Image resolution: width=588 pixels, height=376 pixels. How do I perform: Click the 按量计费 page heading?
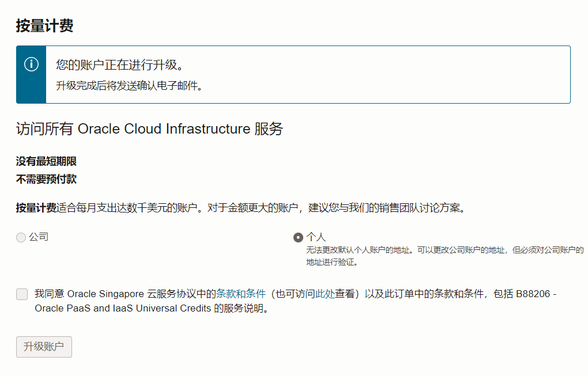[44, 26]
